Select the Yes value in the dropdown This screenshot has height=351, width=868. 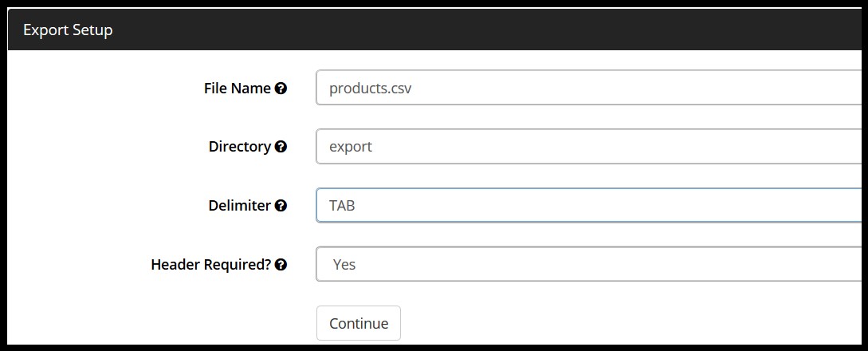pyautogui.click(x=344, y=264)
